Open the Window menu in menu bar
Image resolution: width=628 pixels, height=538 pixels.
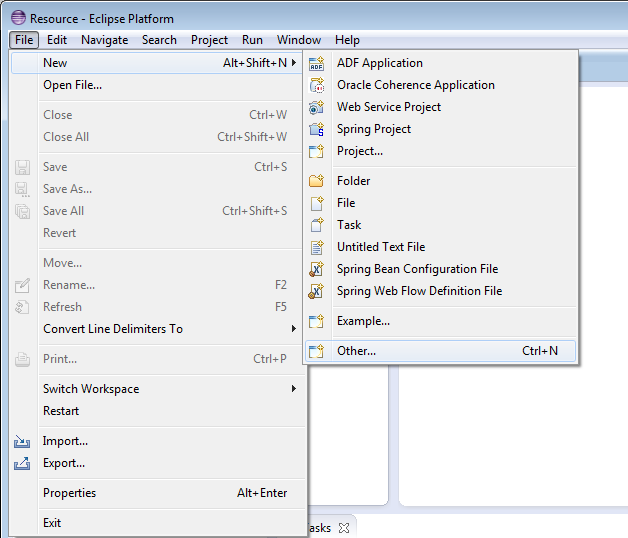[299, 40]
